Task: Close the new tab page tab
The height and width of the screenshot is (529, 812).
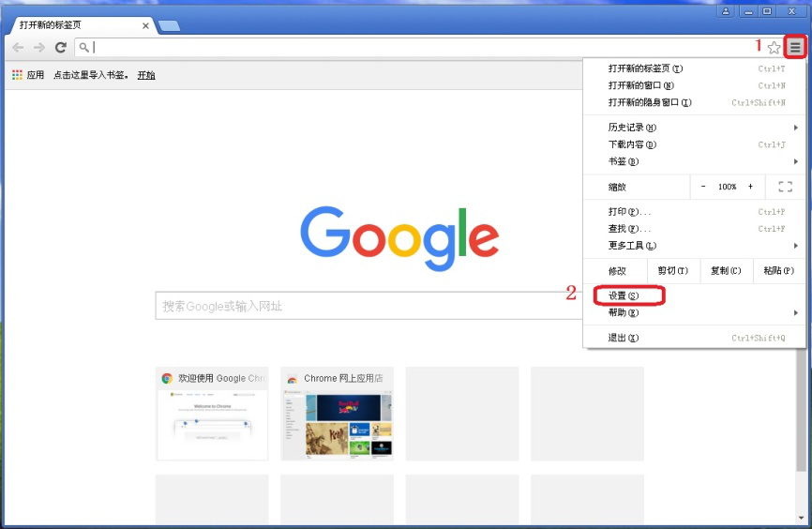Action: [x=145, y=25]
